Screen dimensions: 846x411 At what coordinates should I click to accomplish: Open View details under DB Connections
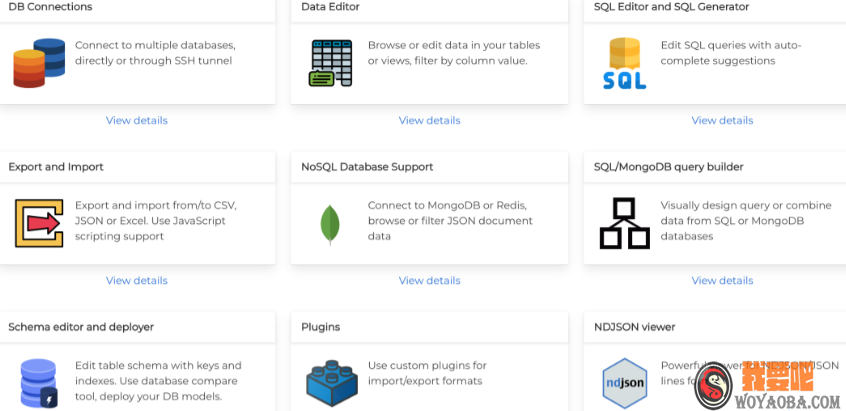pyautogui.click(x=137, y=121)
